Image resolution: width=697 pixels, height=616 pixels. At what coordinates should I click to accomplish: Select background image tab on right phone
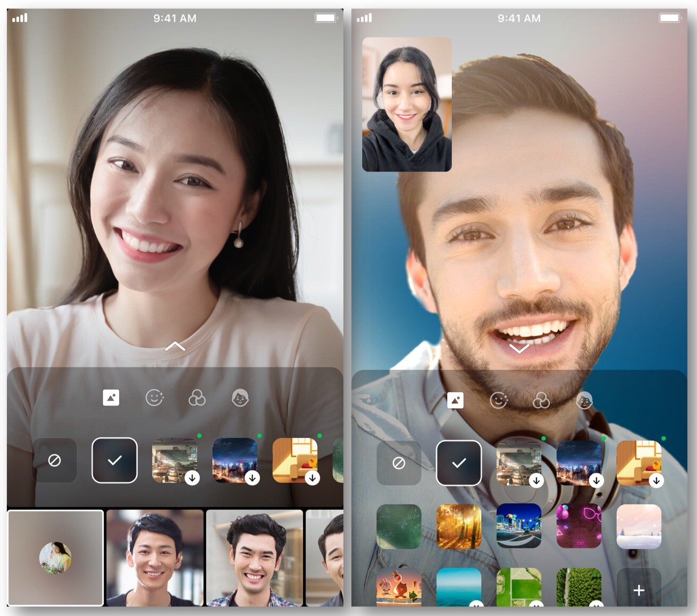pos(455,400)
